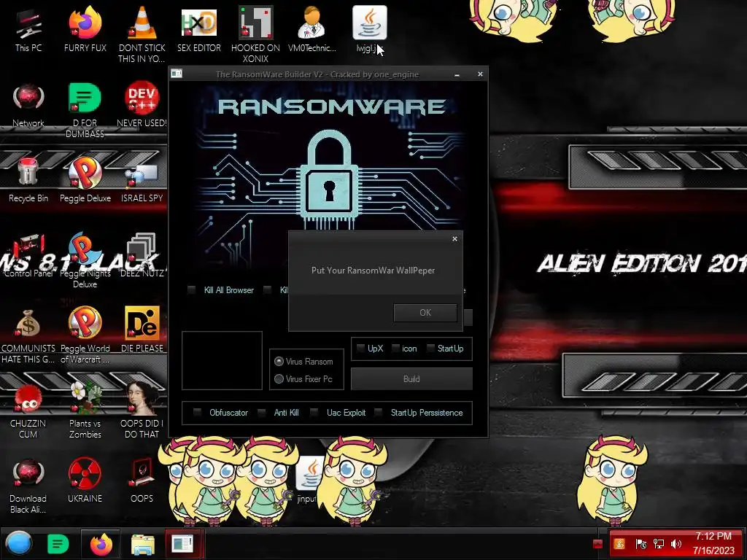This screenshot has height=560, width=747.
Task: Click the network tray icon
Action: [659, 544]
